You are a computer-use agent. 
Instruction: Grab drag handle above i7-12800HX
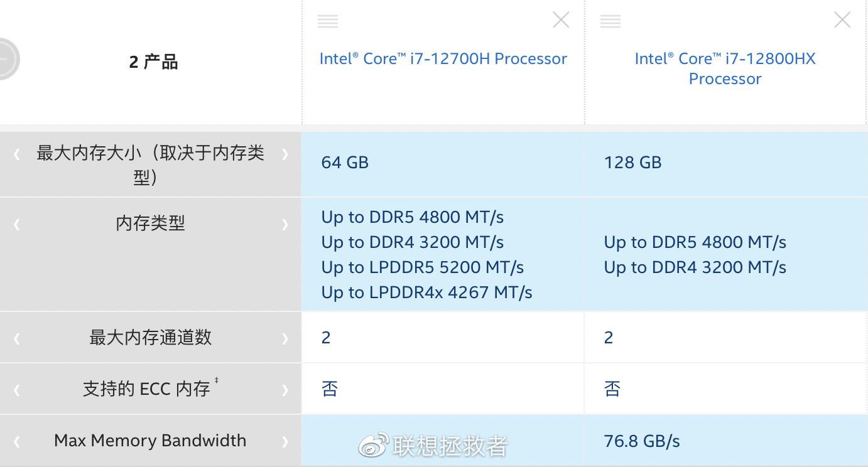click(610, 21)
